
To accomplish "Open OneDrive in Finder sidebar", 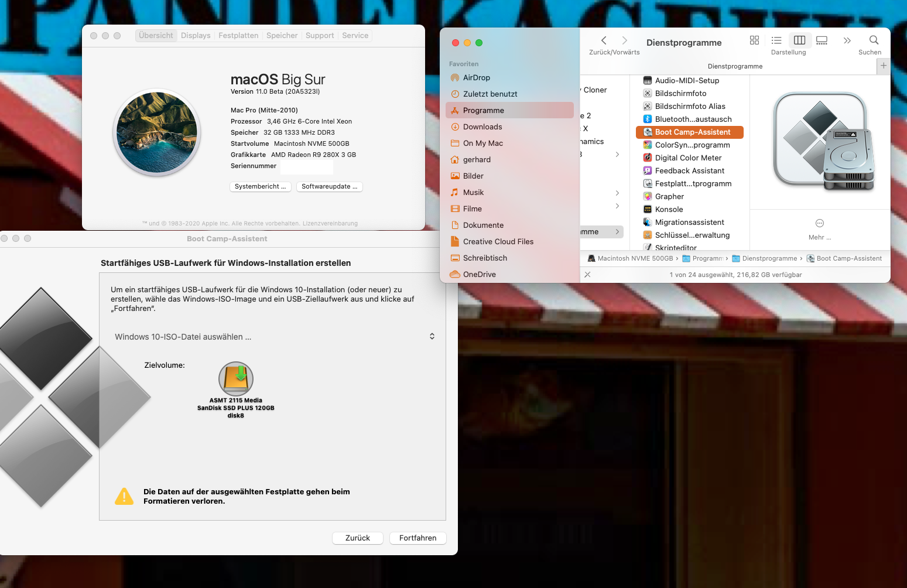I will point(509,274).
